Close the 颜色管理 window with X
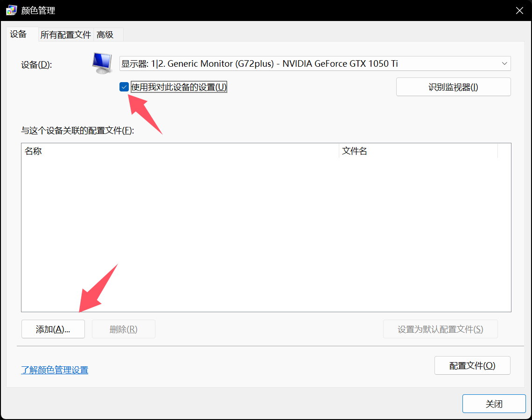532x420 pixels. pyautogui.click(x=519, y=10)
